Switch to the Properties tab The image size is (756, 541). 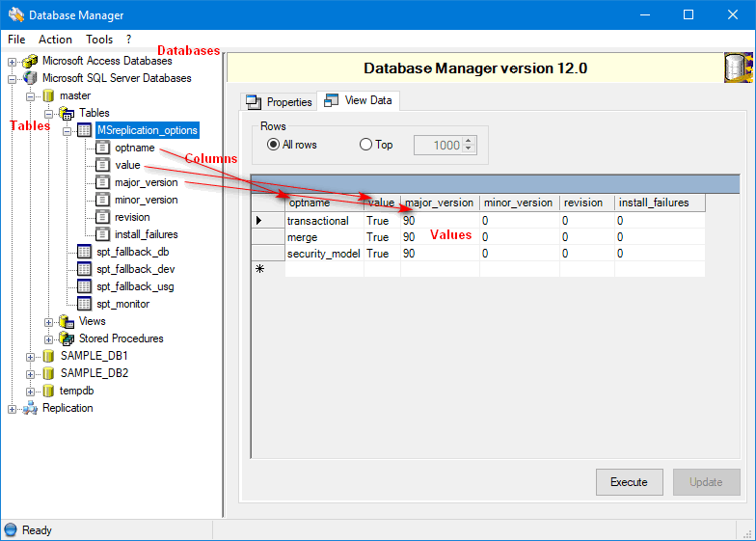(280, 101)
